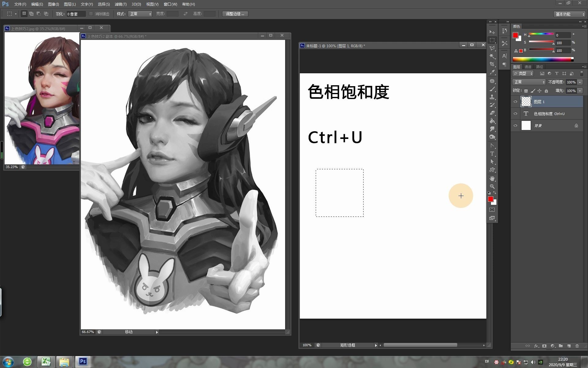Open the tool preset picker arrow
Viewport: 588px width, 368px height.
[x=16, y=14]
